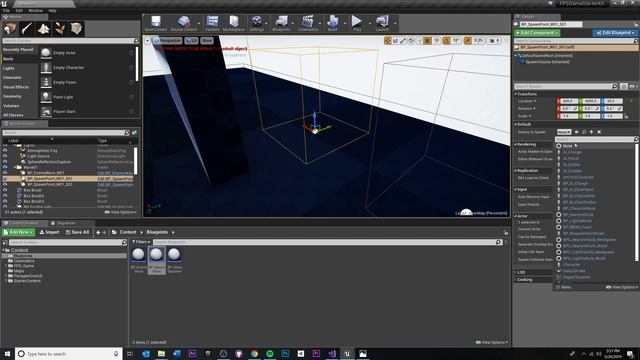Screen dimensions: 640x360
Task: Click the Blueprints breadcrumb path
Action: click(157, 232)
